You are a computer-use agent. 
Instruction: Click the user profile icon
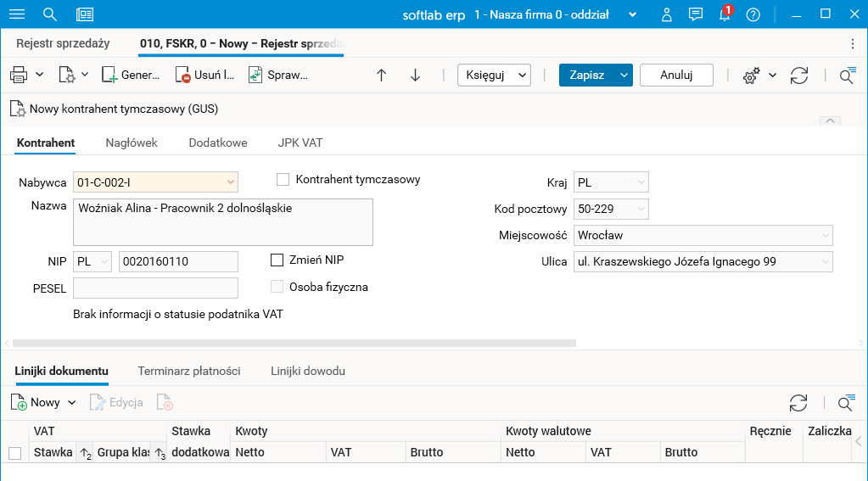coord(667,14)
